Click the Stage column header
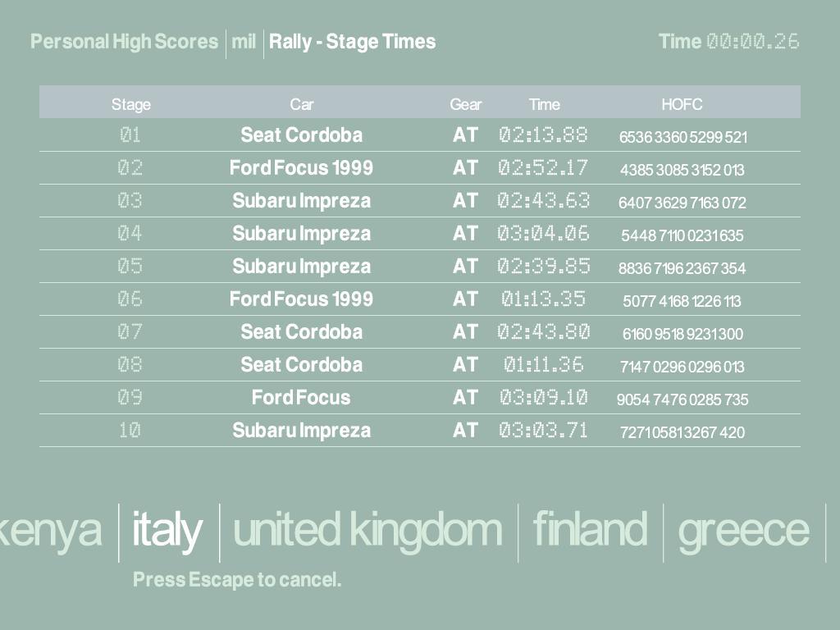The height and width of the screenshot is (630, 840). point(131,104)
